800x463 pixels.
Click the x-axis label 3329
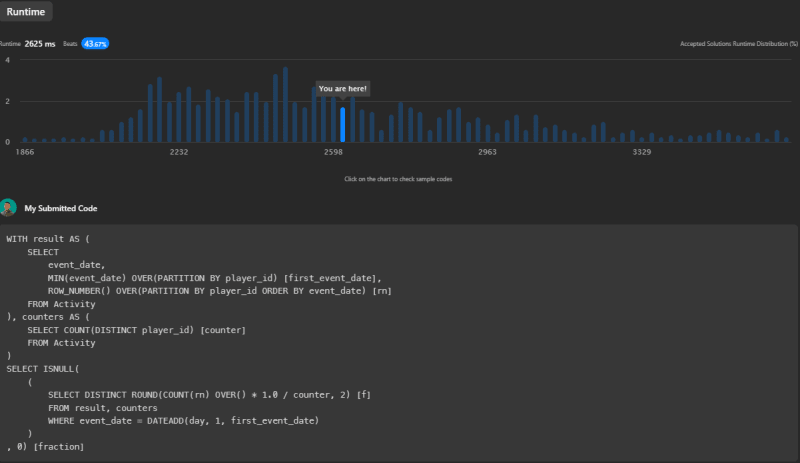click(x=641, y=152)
